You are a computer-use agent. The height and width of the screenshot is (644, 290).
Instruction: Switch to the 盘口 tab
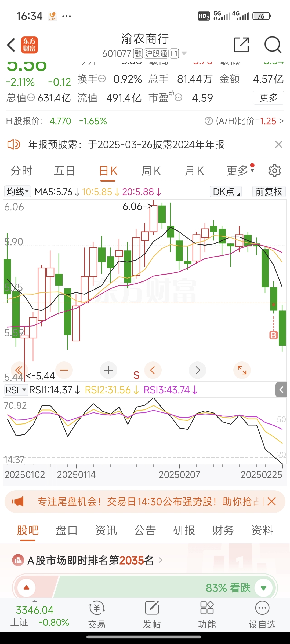pyautogui.click(x=67, y=530)
